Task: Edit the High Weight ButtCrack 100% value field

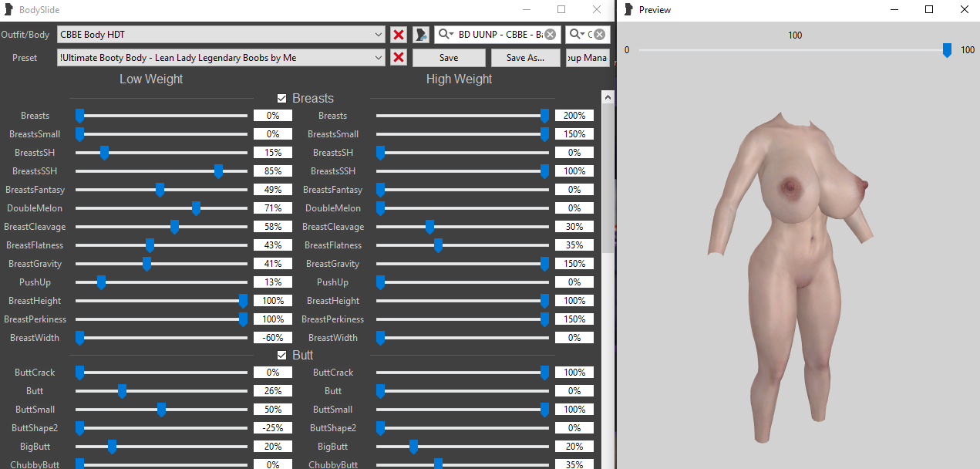Action: pyautogui.click(x=574, y=373)
